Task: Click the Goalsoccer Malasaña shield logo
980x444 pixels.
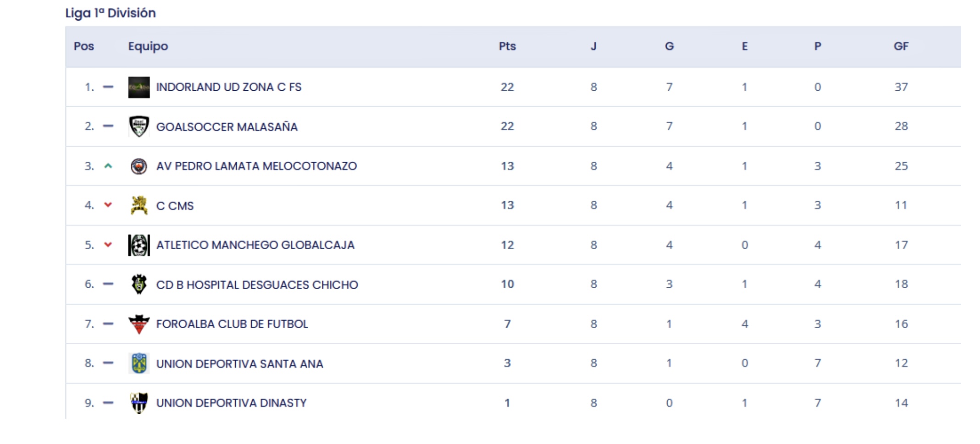Action: point(138,126)
